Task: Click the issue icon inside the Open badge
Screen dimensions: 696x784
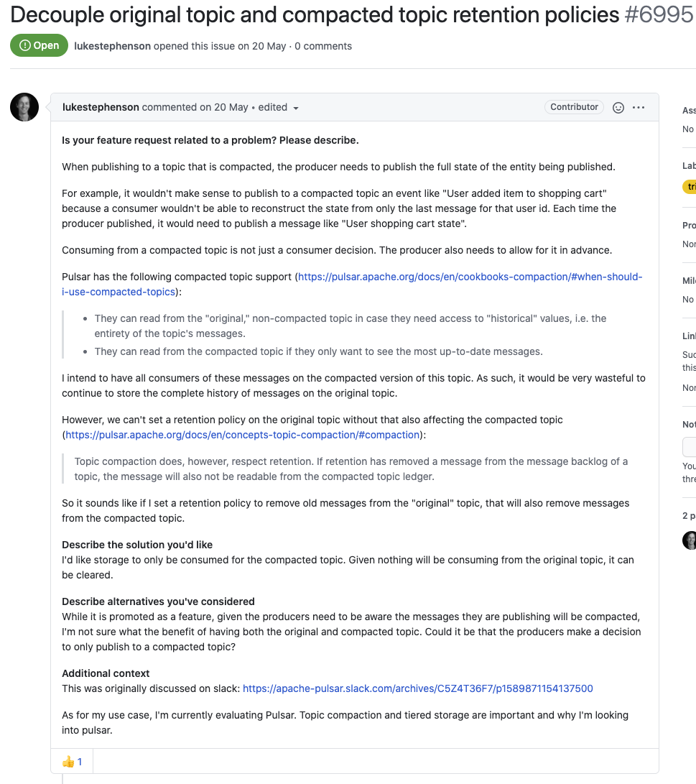Action: (x=24, y=45)
